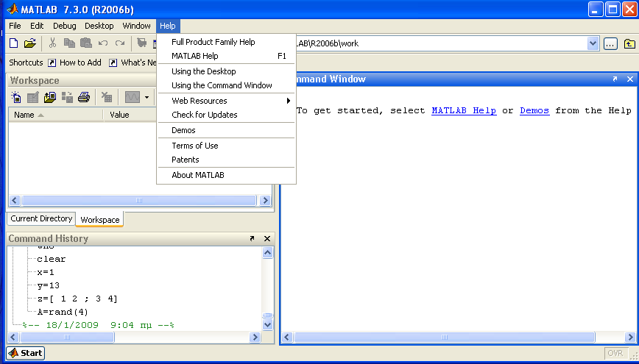
Task: Click the MATLAB Start button
Action: coord(26,353)
